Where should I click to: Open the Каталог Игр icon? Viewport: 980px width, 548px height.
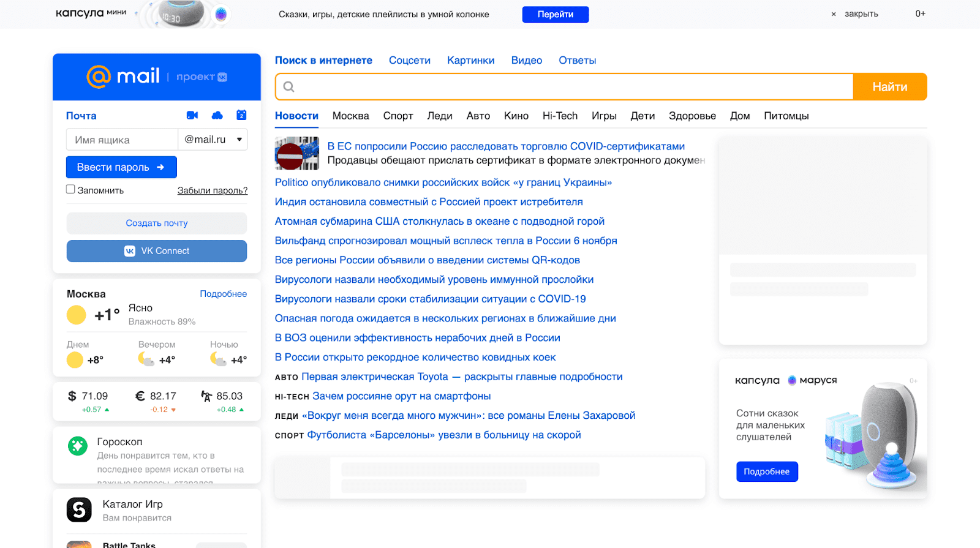point(79,510)
